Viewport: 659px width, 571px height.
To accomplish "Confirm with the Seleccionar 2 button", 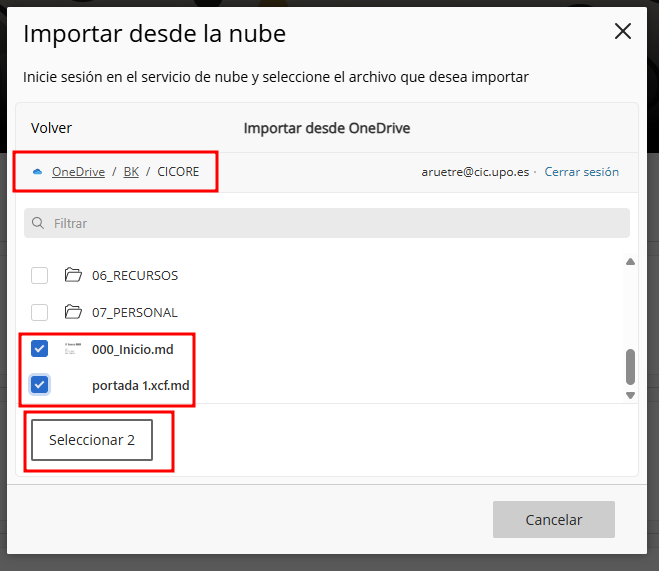I will click(92, 440).
